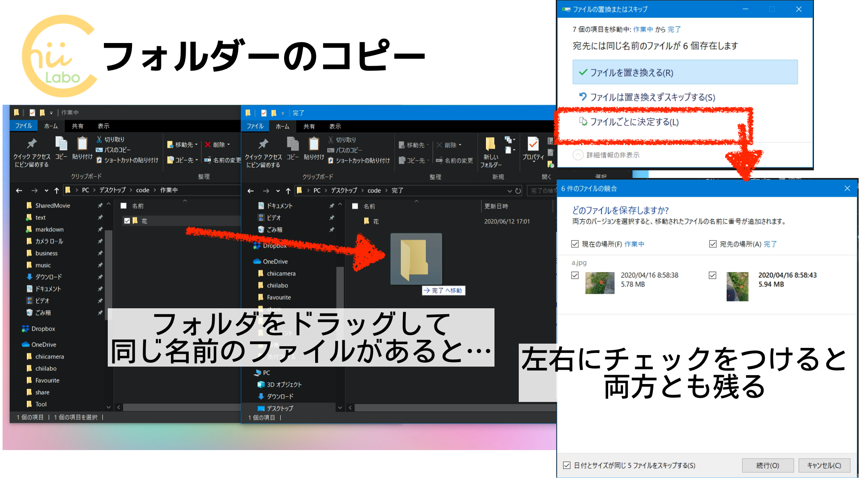This screenshot has height=482, width=868.
Task: Toggle the 宛先の場所(A) 完了 checkbox
Action: click(x=713, y=244)
